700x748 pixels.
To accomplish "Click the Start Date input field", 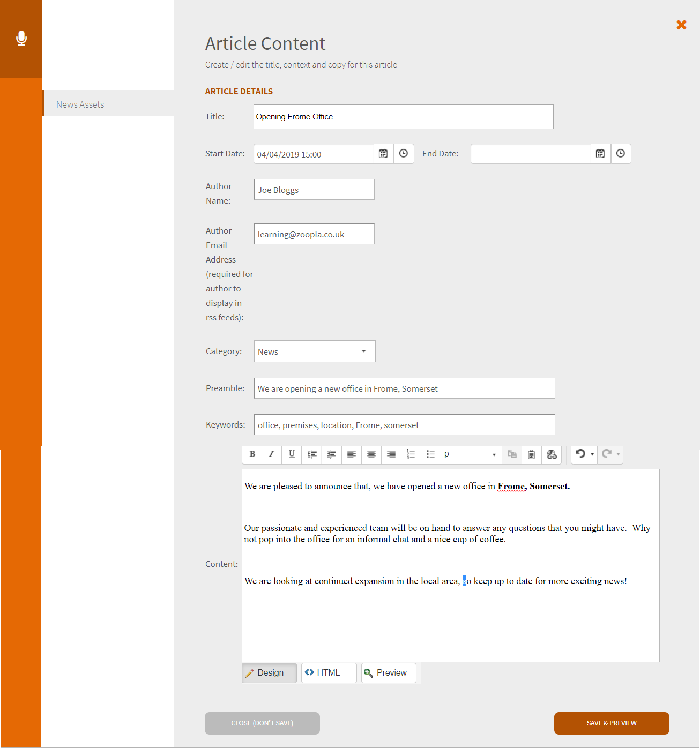I will (314, 154).
